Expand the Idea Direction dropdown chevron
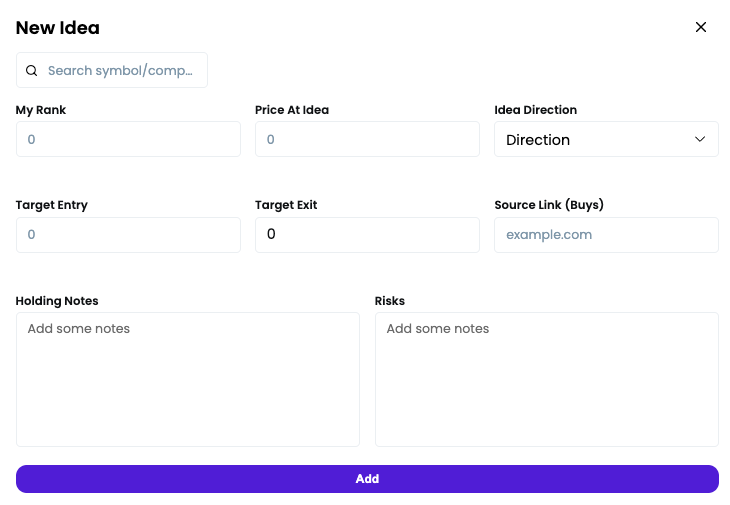The image size is (730, 505). (x=700, y=140)
